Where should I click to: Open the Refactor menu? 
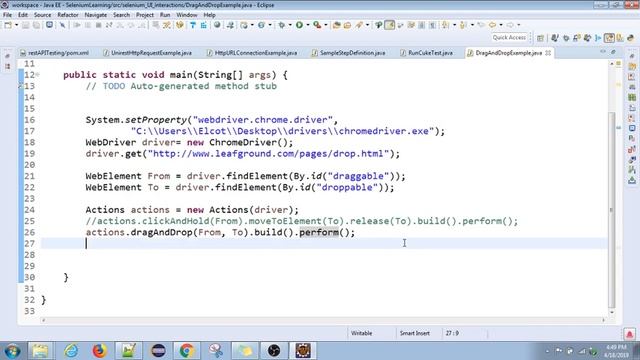(68, 15)
